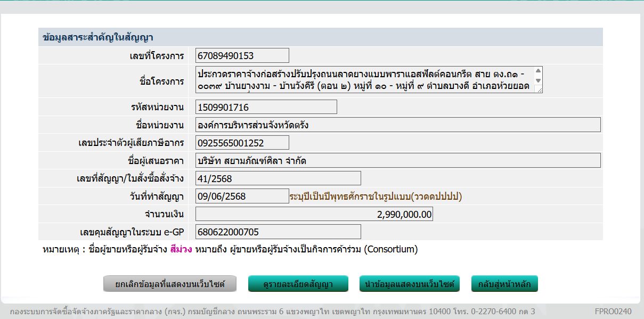Click the header ข้อมูลสาระสำคัญในสัญญา

[x=98, y=37]
